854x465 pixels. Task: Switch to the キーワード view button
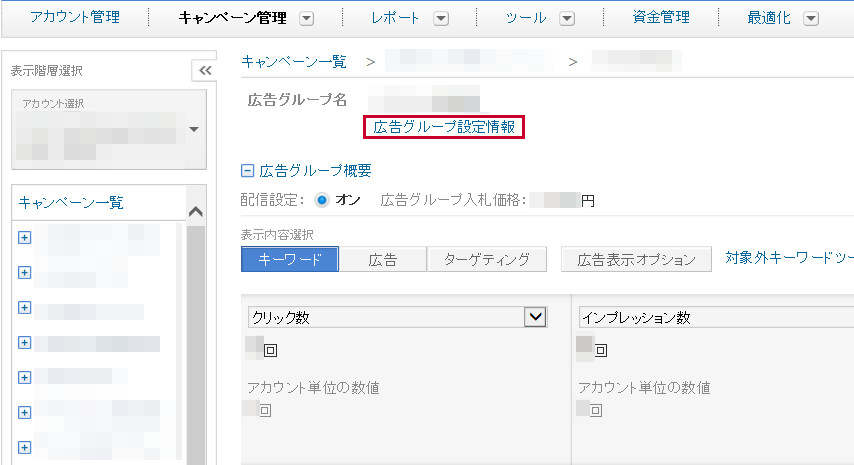(290, 259)
